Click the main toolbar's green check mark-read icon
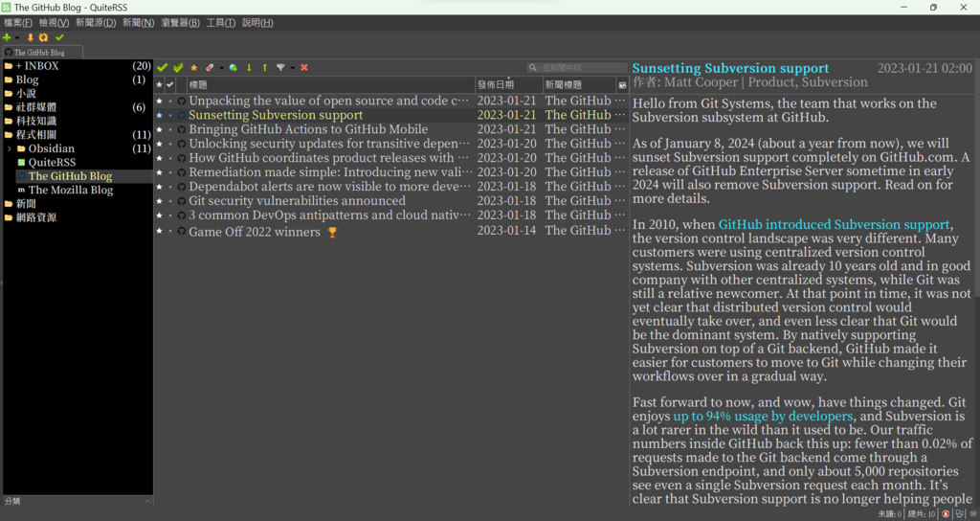 point(59,37)
